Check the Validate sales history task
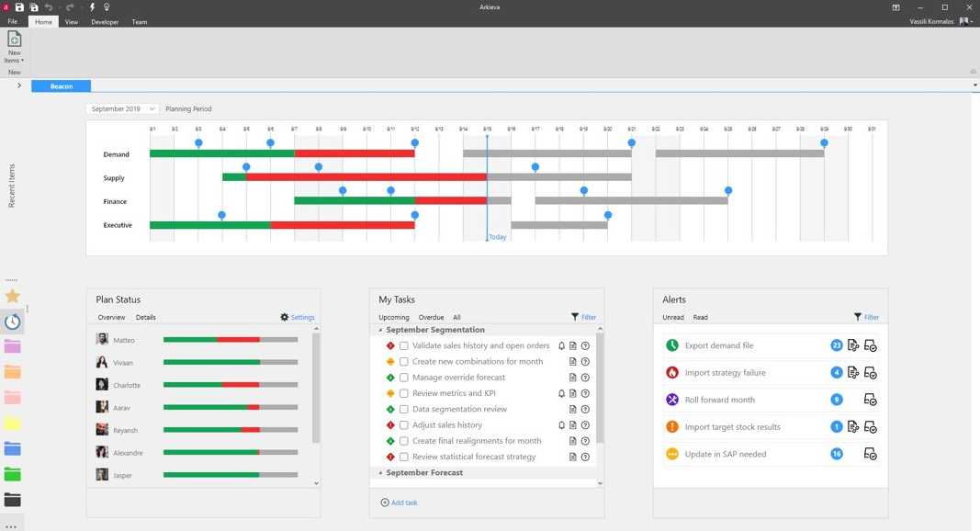The image size is (980, 531). tap(403, 346)
